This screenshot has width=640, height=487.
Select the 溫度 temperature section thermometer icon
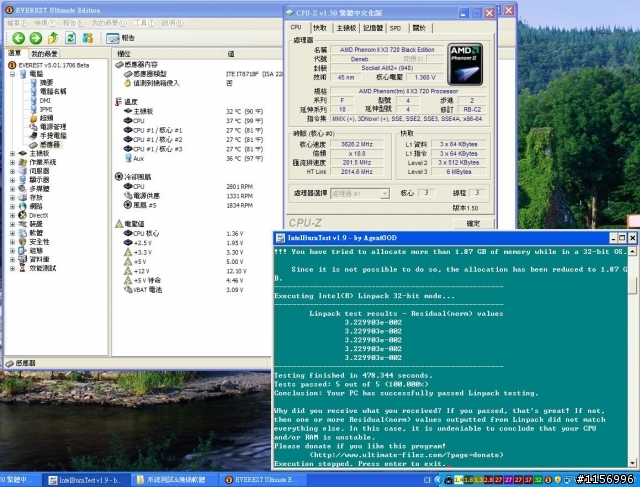pyautogui.click(x=118, y=102)
